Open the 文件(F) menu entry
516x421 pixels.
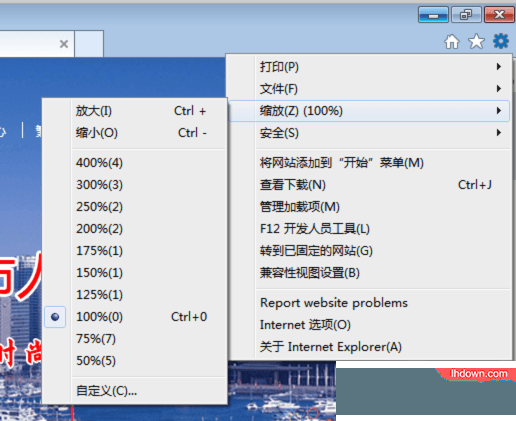pyautogui.click(x=369, y=89)
